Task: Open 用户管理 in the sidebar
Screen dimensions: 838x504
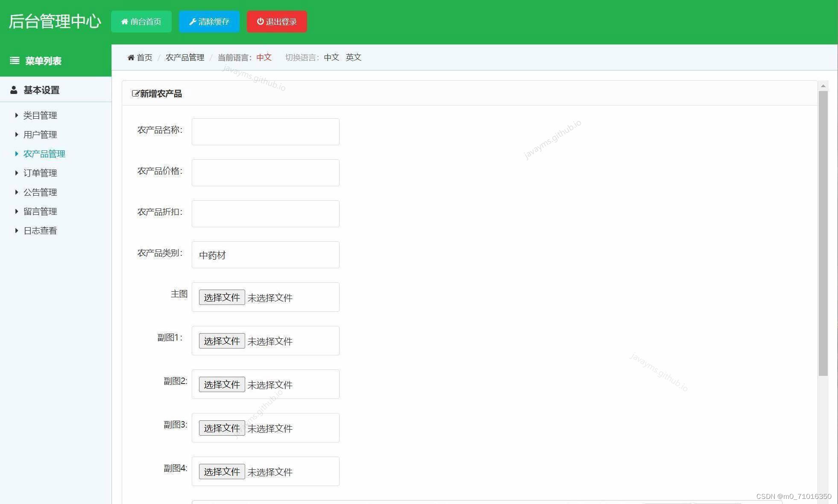Action: pyautogui.click(x=40, y=135)
